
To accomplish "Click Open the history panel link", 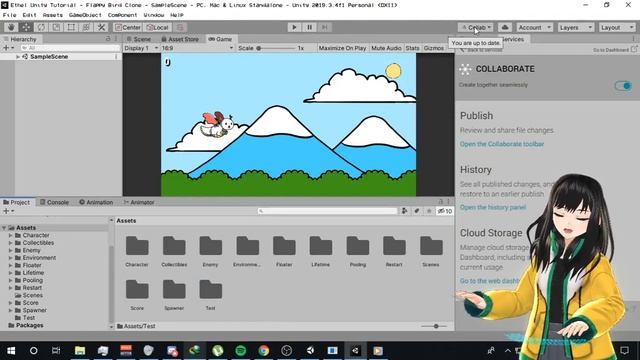I will pyautogui.click(x=493, y=207).
